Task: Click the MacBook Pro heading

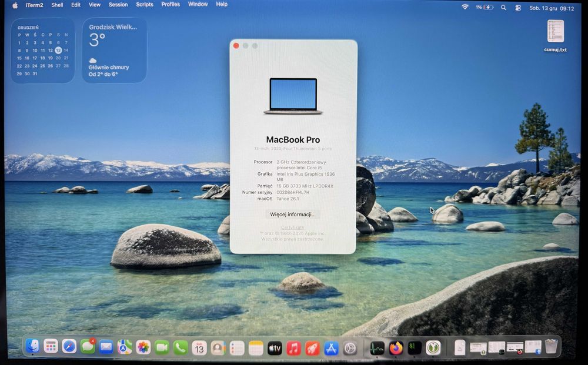Action: click(293, 140)
